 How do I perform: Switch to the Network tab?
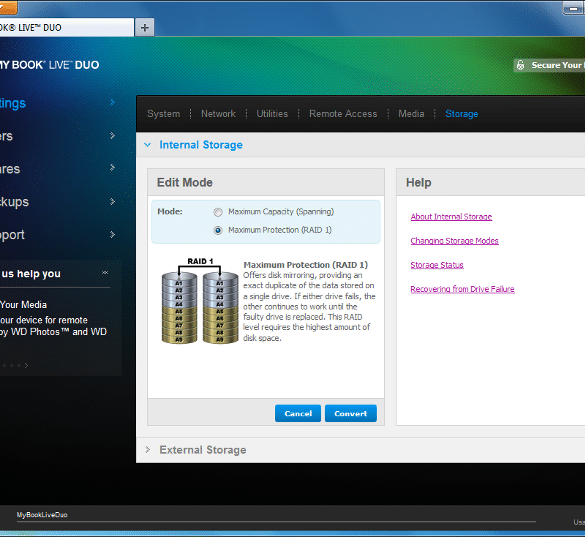[x=218, y=114]
